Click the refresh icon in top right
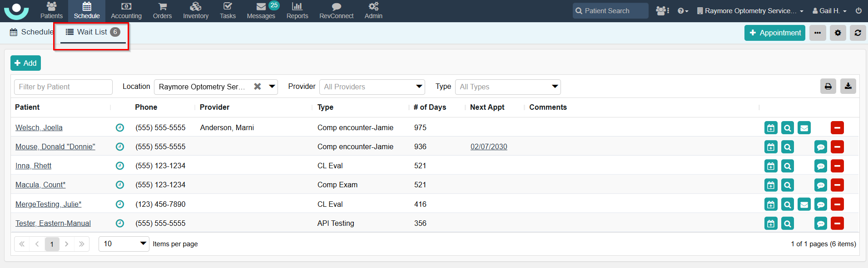868x268 pixels. tap(858, 33)
